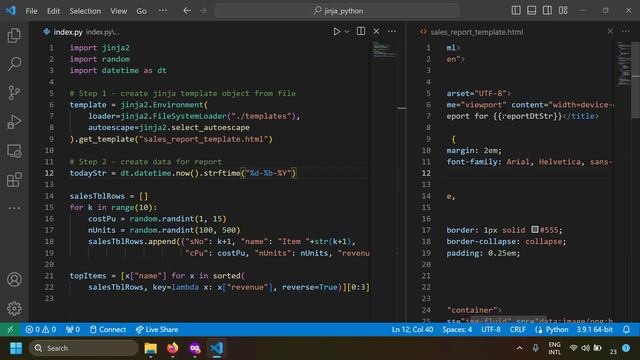Click line number 12 in index.py
The width and height of the screenshot is (640, 360).
[49, 173]
